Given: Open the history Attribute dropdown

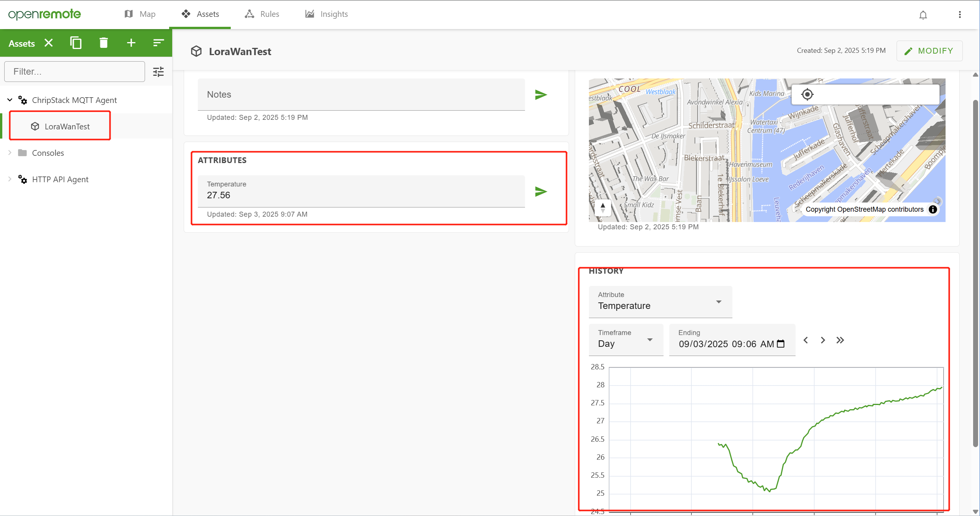Looking at the screenshot, I should click(x=660, y=302).
